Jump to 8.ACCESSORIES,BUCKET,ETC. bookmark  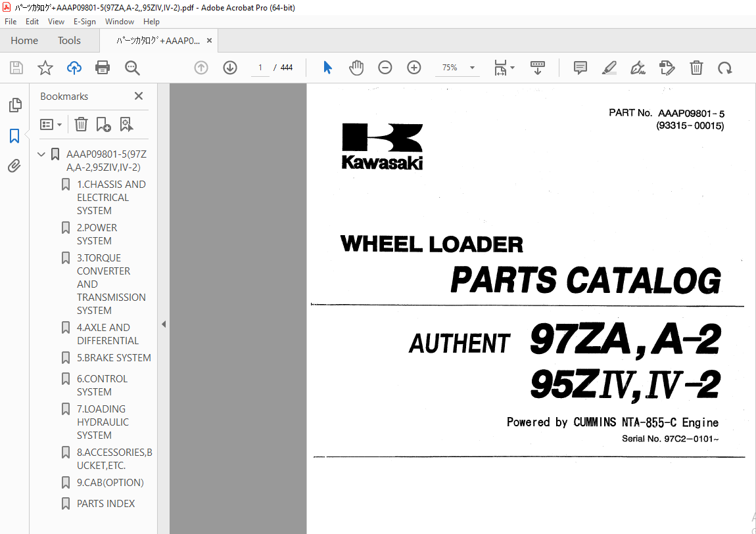click(x=114, y=459)
